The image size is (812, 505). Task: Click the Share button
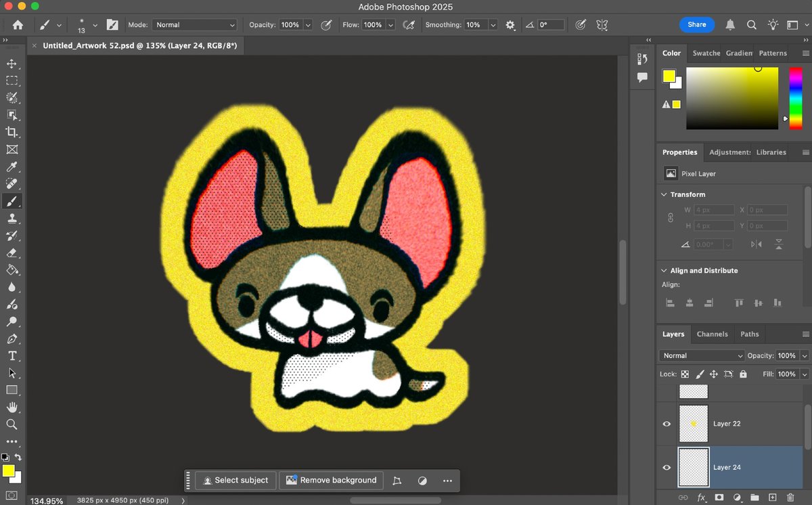pyautogui.click(x=697, y=24)
